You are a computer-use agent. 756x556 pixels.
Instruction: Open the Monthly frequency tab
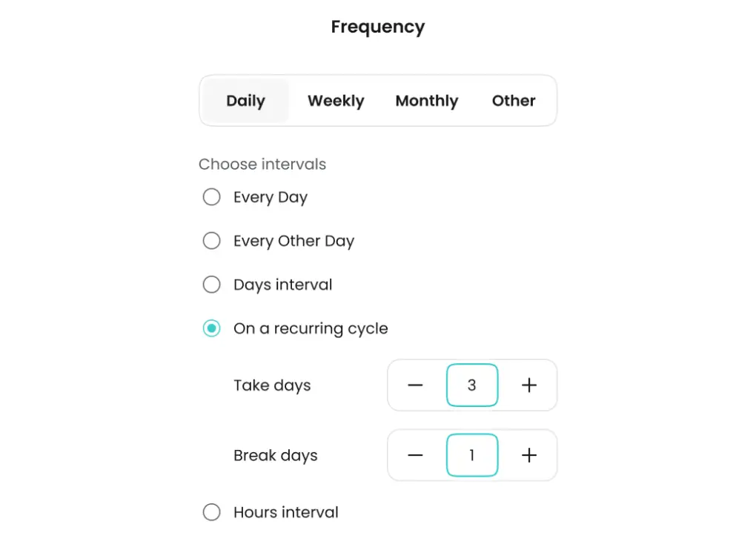coord(427,101)
